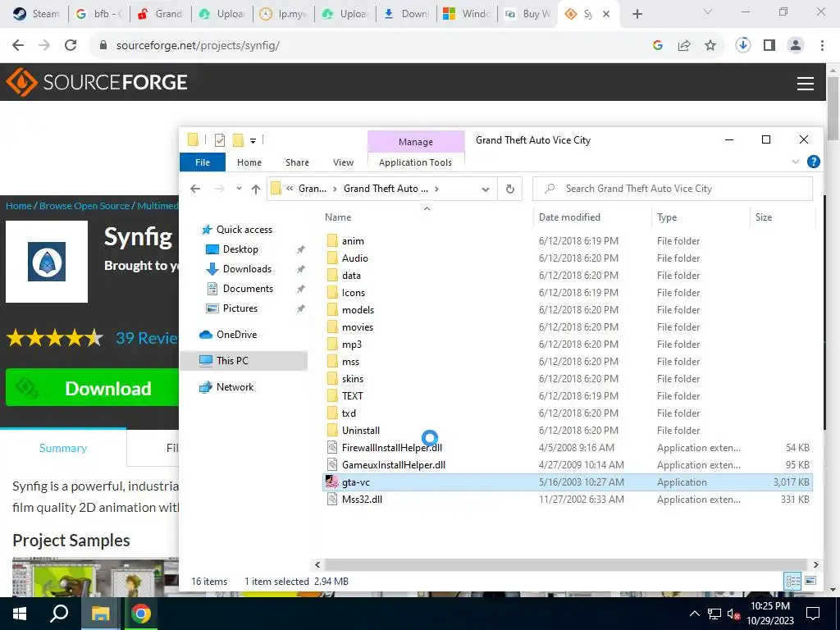Show hidden breadcrumb path locations
The height and width of the screenshot is (630, 840).
[x=290, y=189]
